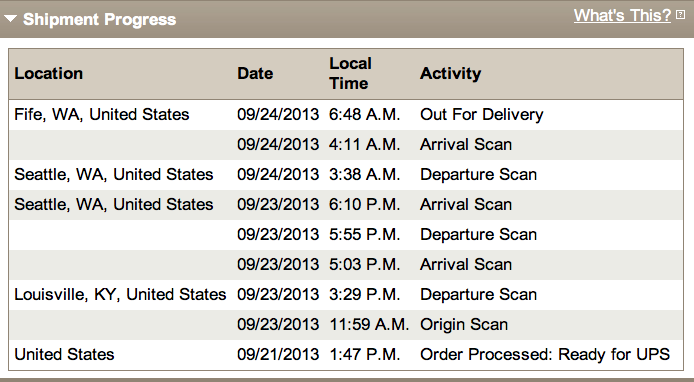Select Order Processed: Ready for UPS entry
The height and width of the screenshot is (382, 694).
pos(545,355)
